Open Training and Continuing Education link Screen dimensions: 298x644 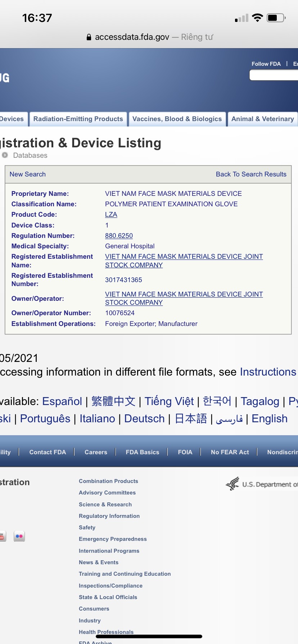coord(125,574)
